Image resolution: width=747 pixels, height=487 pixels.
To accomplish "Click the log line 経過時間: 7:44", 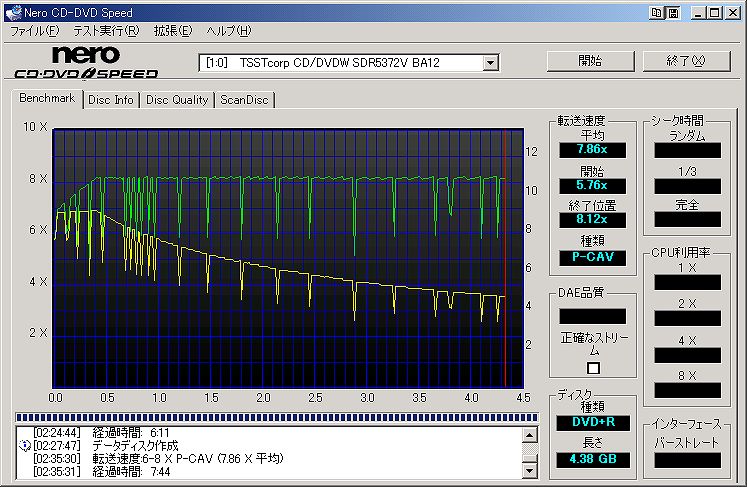I will 131,471.
